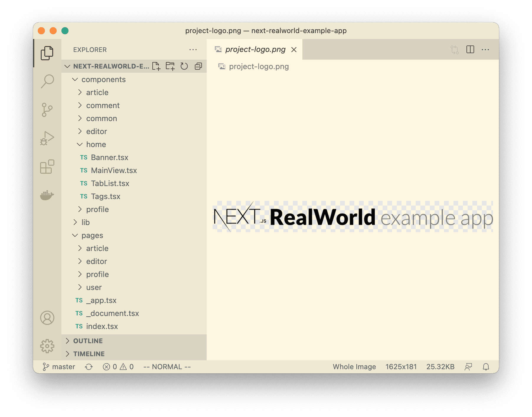Open Banner.tsx file
The width and height of the screenshot is (532, 417).
110,157
